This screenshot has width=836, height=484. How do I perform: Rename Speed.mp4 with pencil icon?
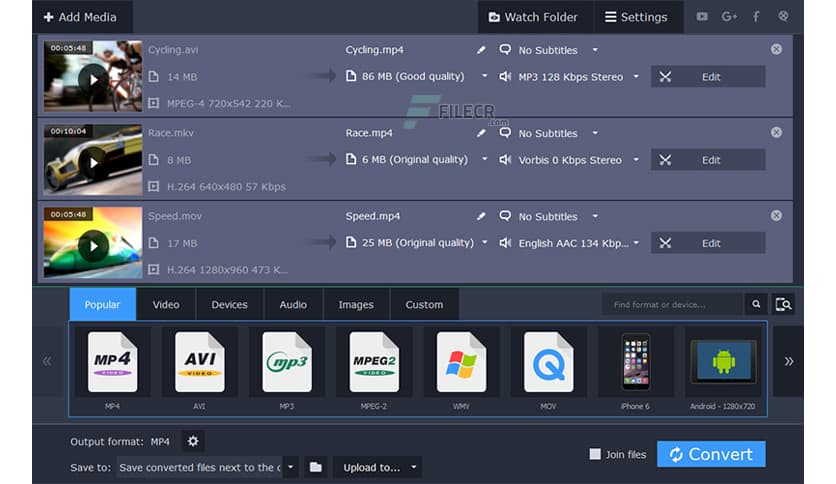(x=481, y=216)
